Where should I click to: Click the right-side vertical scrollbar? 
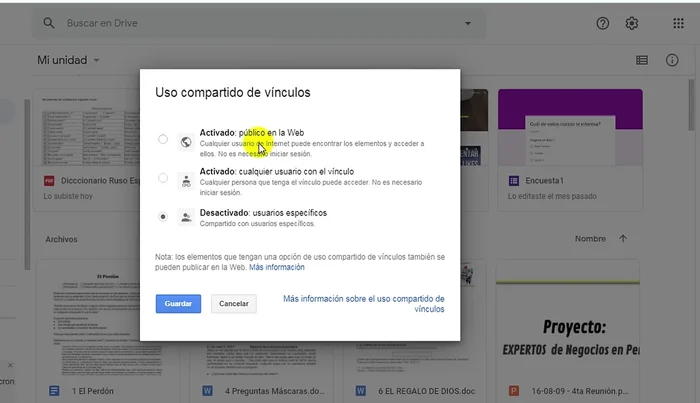691,105
